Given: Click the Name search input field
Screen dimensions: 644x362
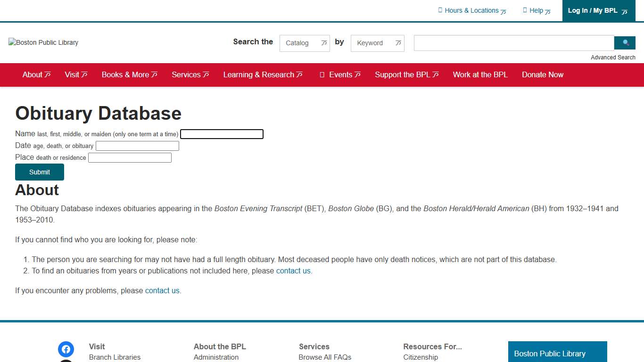Looking at the screenshot, I should click(x=222, y=134).
